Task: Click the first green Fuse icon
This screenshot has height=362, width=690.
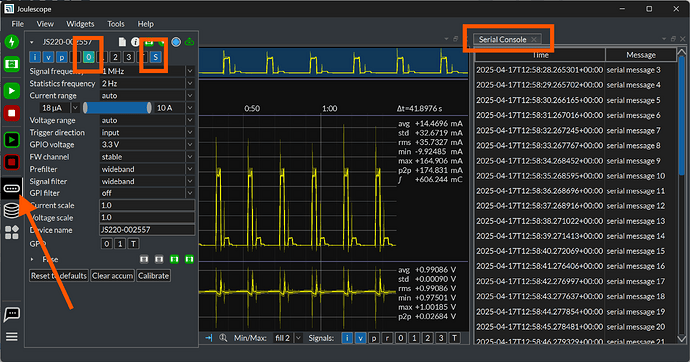Action: pyautogui.click(x=174, y=259)
